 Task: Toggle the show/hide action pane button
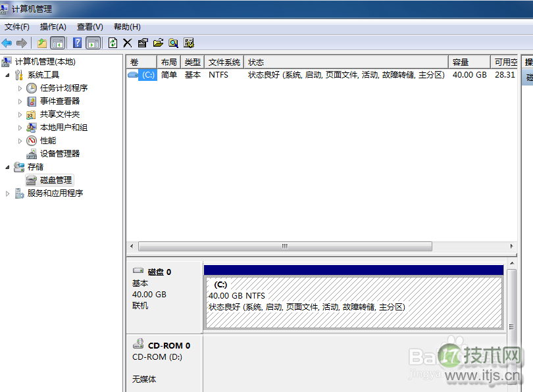(93, 43)
